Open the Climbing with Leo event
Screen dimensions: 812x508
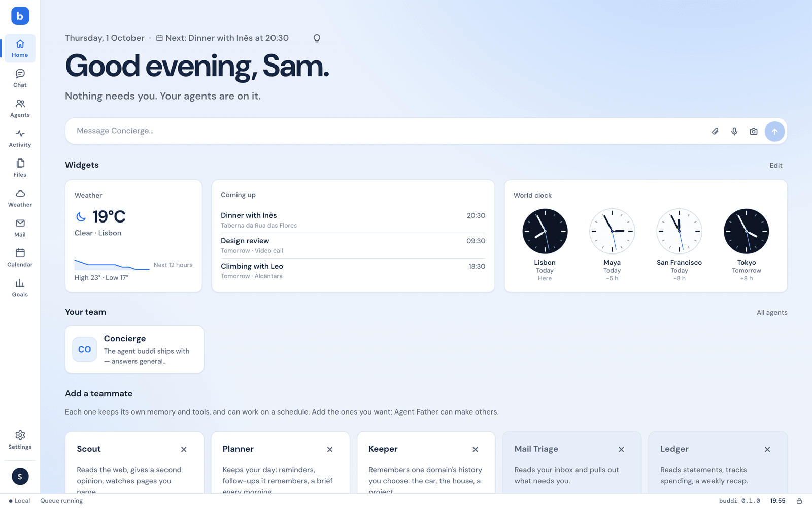(x=353, y=271)
